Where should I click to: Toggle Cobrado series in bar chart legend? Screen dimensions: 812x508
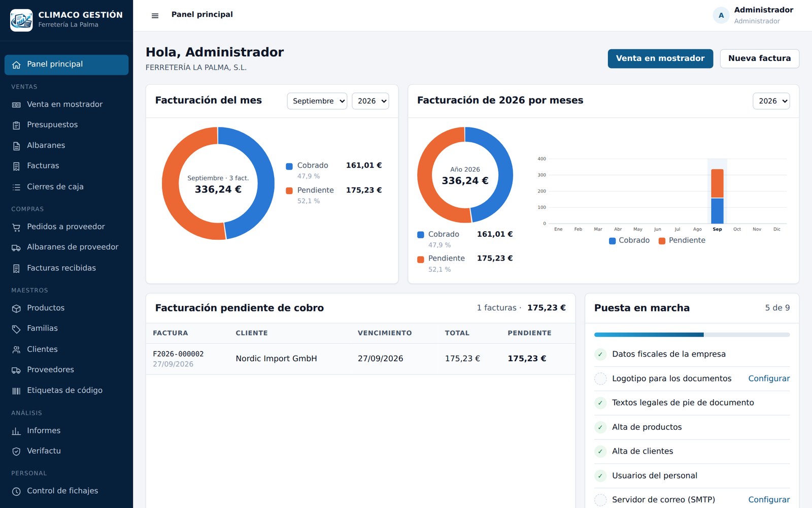[x=629, y=240]
